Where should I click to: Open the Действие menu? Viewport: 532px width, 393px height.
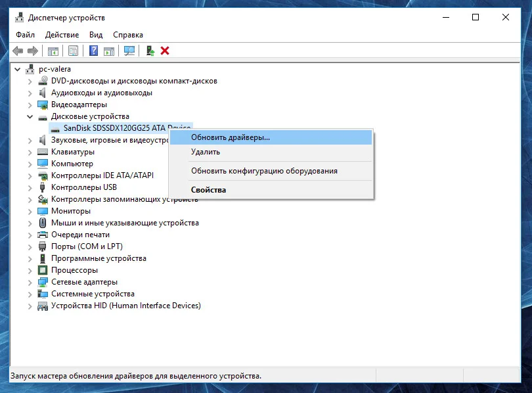point(63,35)
